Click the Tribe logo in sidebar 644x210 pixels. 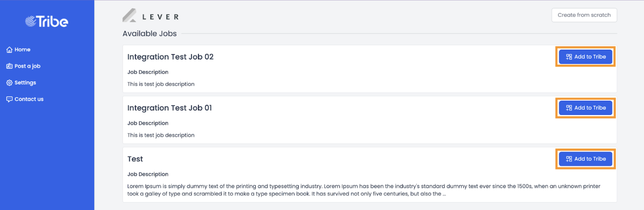[x=47, y=21]
